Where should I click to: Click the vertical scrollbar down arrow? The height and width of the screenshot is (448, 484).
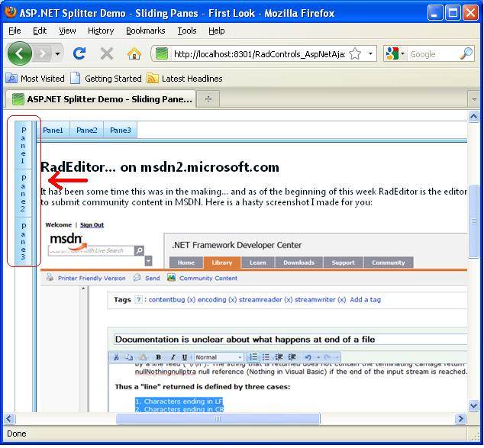pos(473,405)
